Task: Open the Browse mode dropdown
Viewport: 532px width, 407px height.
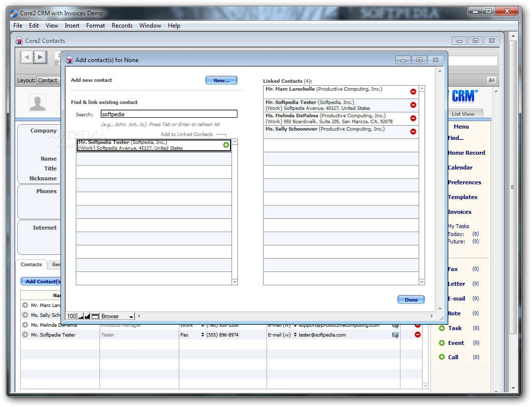Action: coord(117,316)
